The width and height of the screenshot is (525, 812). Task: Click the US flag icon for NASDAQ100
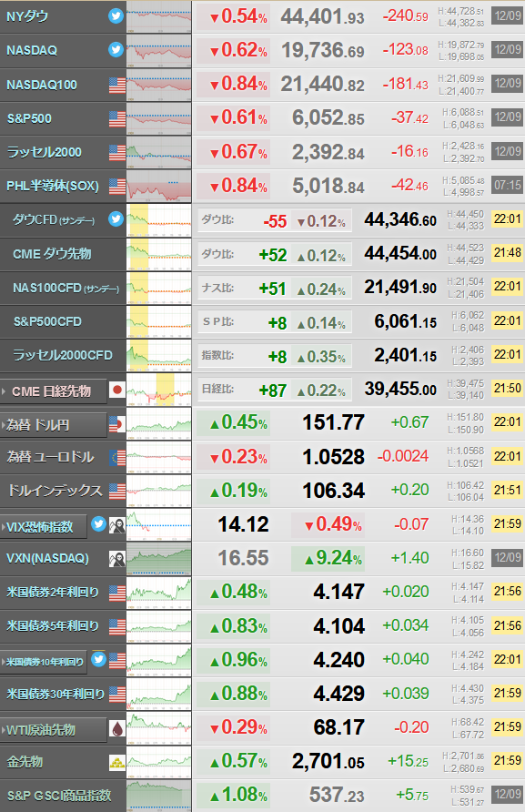click(117, 85)
